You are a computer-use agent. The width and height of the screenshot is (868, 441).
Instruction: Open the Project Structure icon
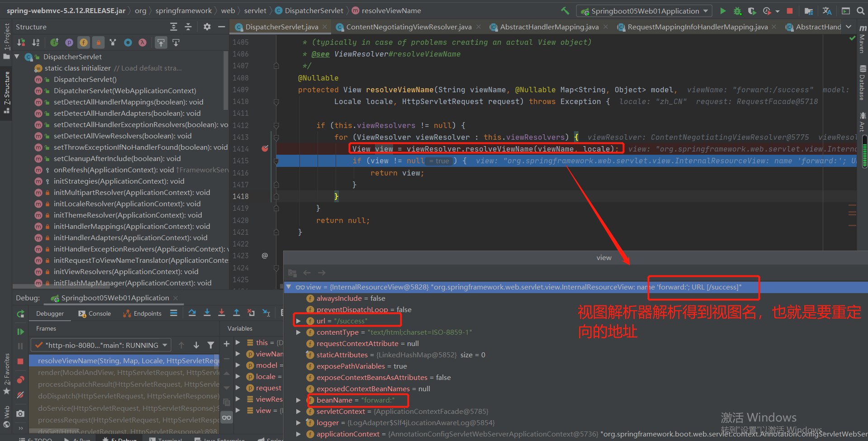(809, 11)
